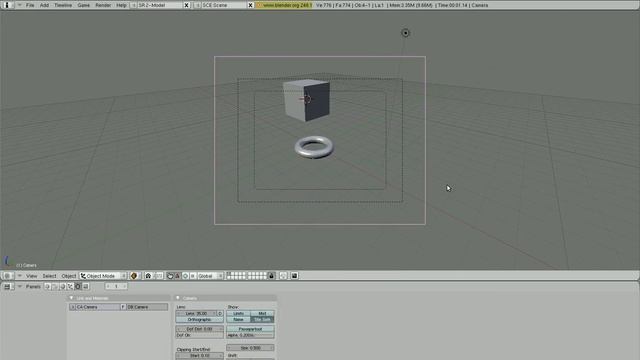Open the Add menu

[x=44, y=5]
